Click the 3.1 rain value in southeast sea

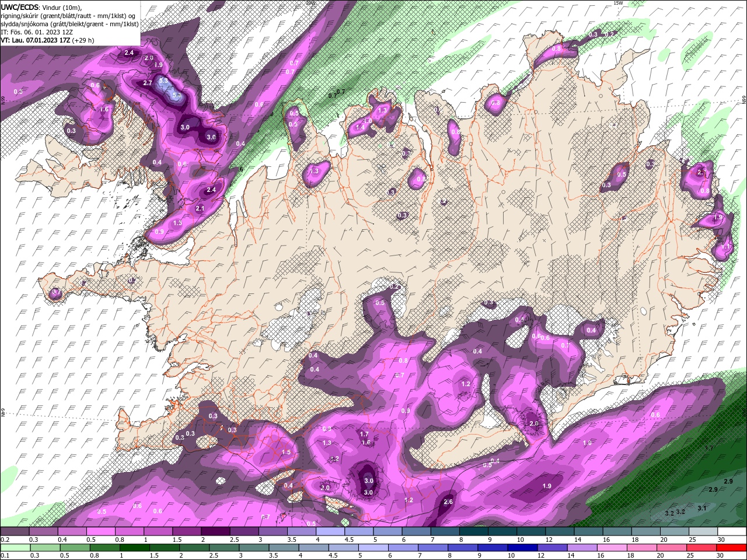[702, 509]
